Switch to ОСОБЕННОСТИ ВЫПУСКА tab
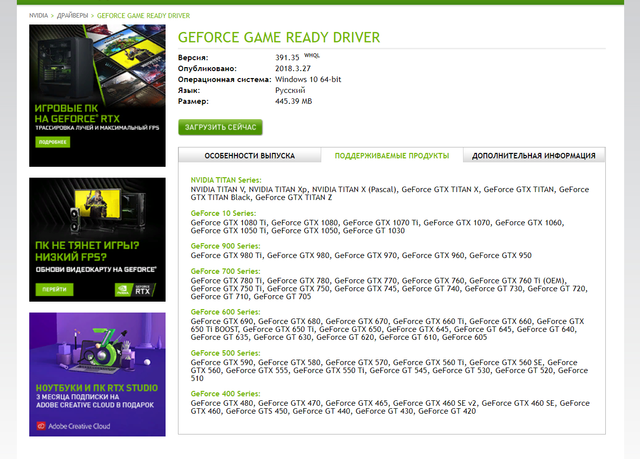 (249, 155)
